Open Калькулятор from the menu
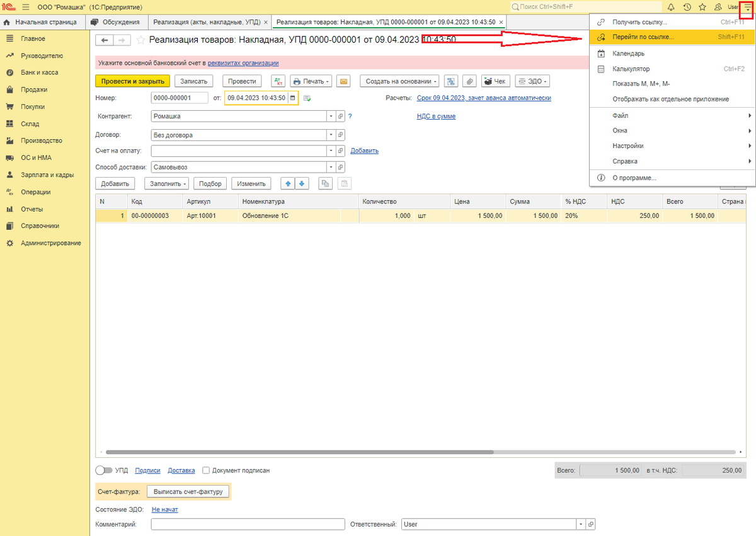The width and height of the screenshot is (756, 536). [x=672, y=69]
